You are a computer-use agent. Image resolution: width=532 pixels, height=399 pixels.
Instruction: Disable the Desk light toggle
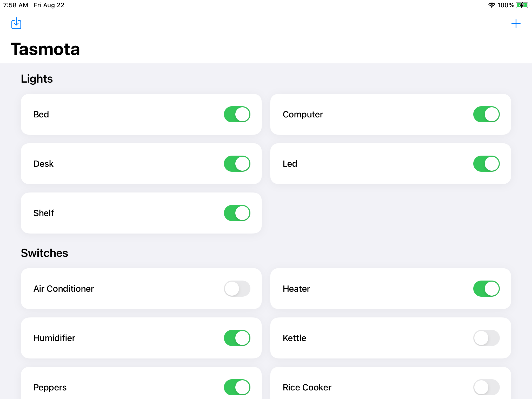point(237,164)
